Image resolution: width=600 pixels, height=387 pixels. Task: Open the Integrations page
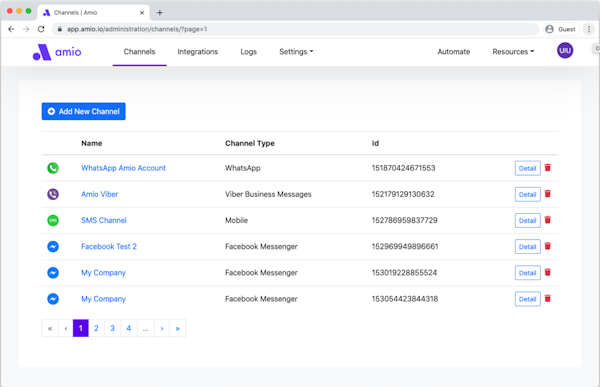(197, 52)
